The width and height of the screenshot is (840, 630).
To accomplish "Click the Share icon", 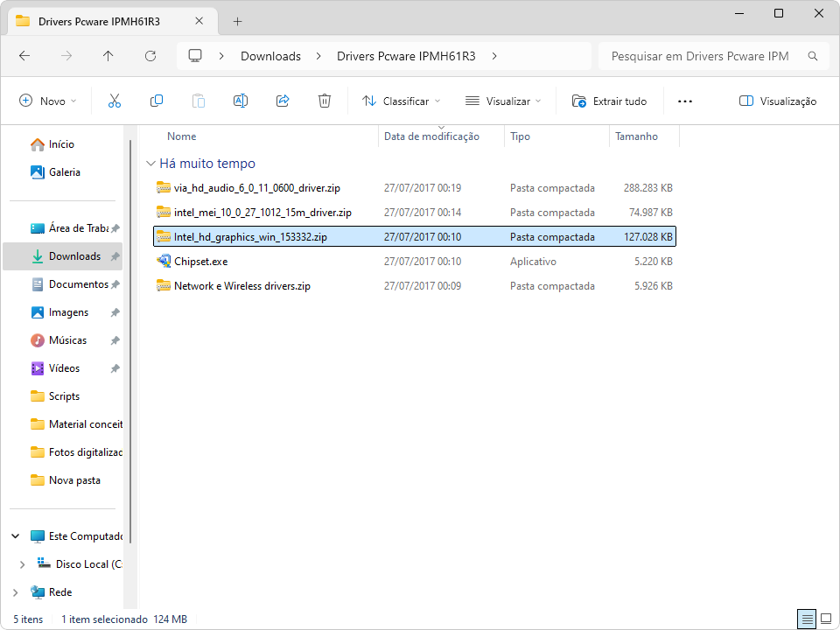I will tap(283, 101).
